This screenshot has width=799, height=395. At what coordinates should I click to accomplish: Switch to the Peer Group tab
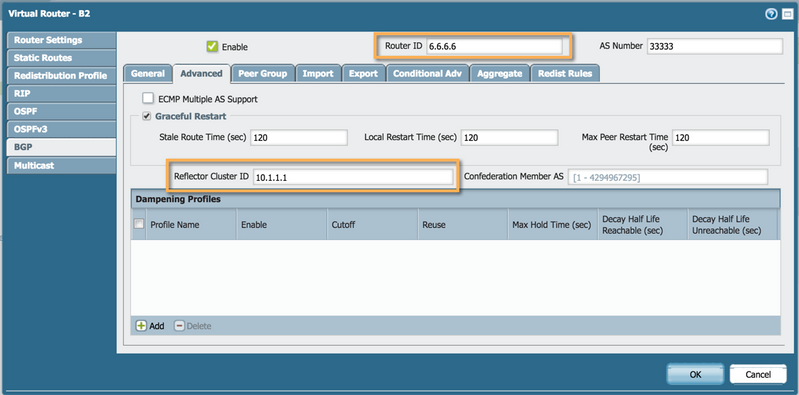[x=262, y=73]
